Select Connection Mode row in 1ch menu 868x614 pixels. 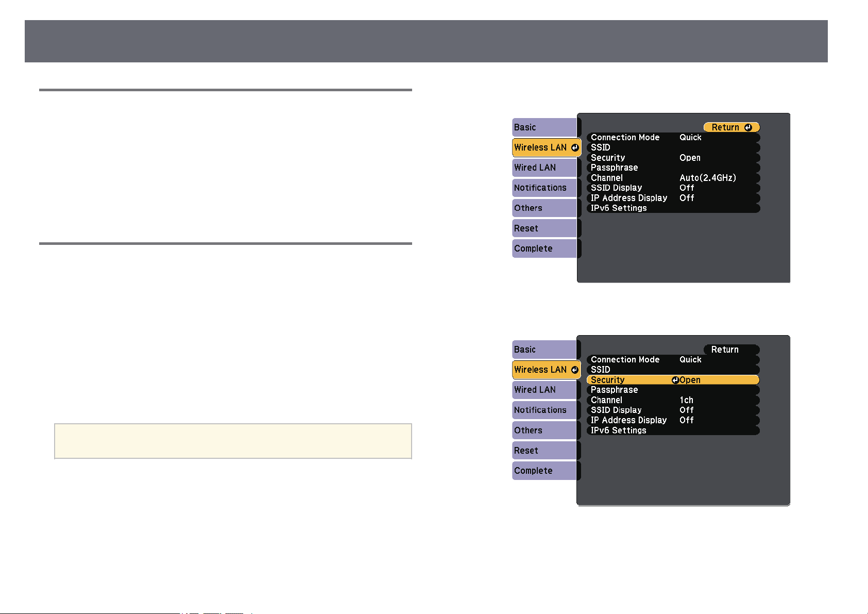[x=673, y=360]
